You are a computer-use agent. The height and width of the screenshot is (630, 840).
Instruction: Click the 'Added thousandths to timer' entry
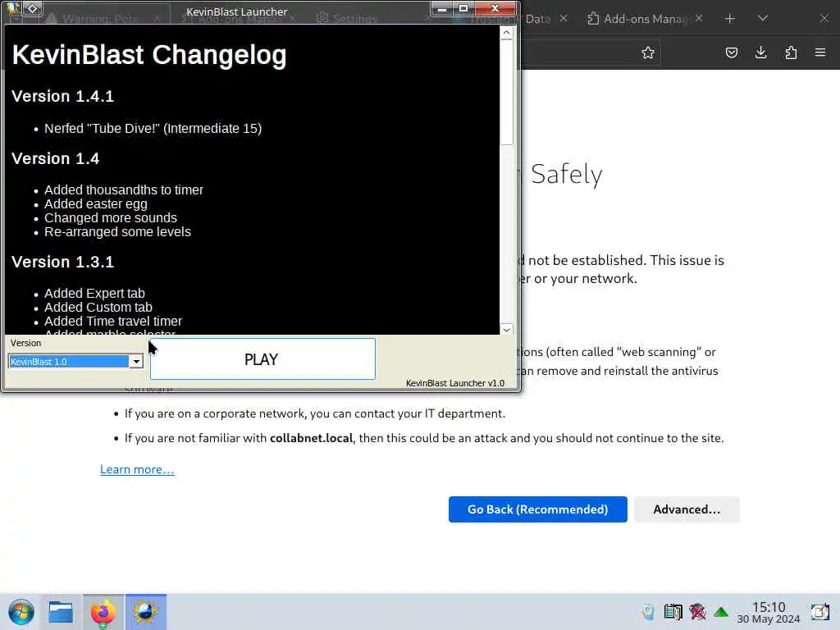tap(124, 190)
